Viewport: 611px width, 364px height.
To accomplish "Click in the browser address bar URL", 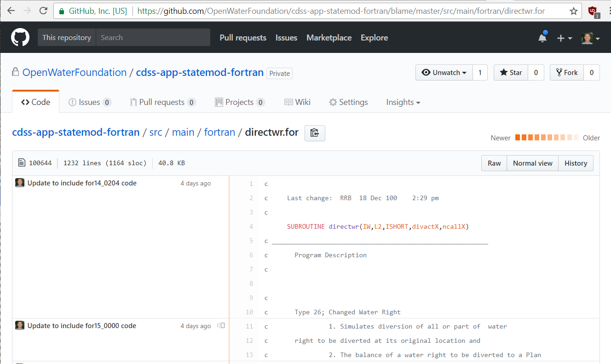I will [x=341, y=11].
